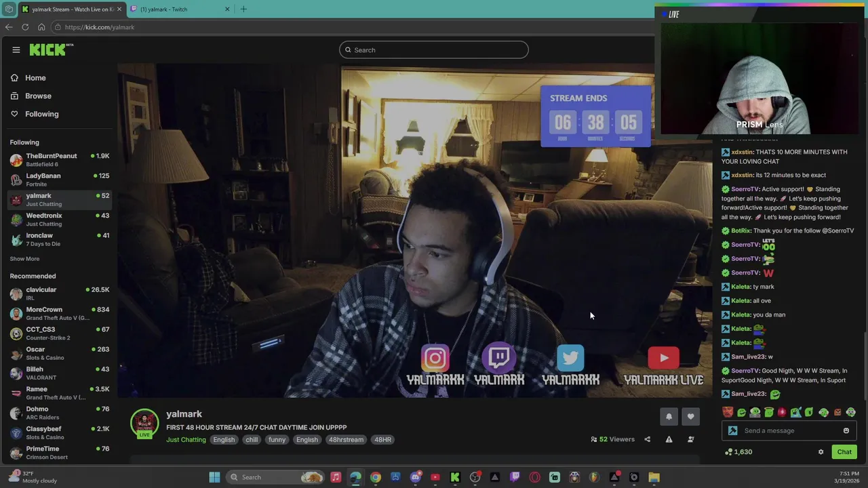868x488 pixels.
Task: Select yalmark in Following list
Action: [60, 199]
